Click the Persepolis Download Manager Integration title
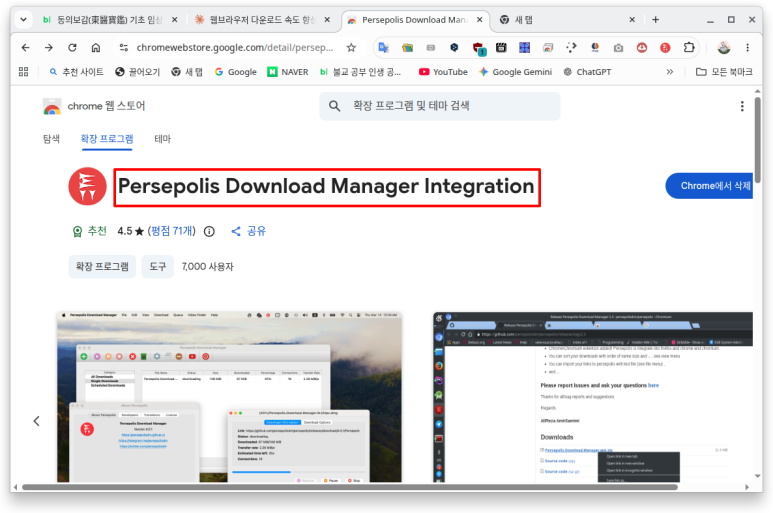 click(x=326, y=186)
